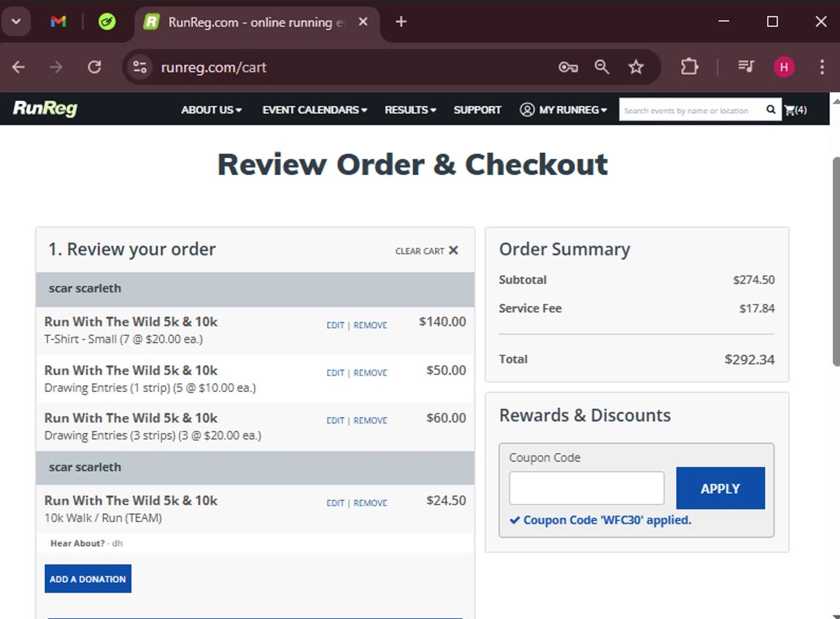Open the Chrome profile H avatar
This screenshot has width=840, height=619.
(784, 67)
